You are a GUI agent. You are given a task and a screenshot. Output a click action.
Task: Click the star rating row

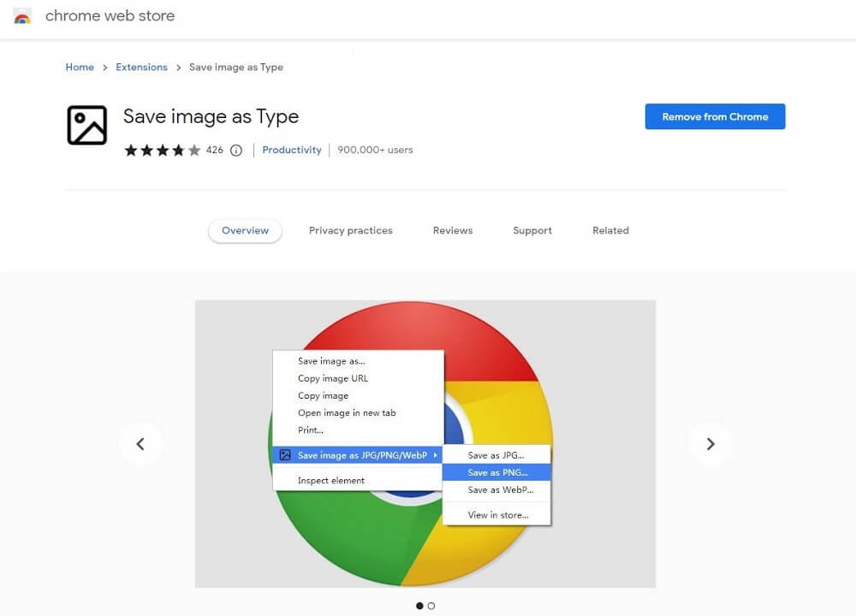point(162,151)
